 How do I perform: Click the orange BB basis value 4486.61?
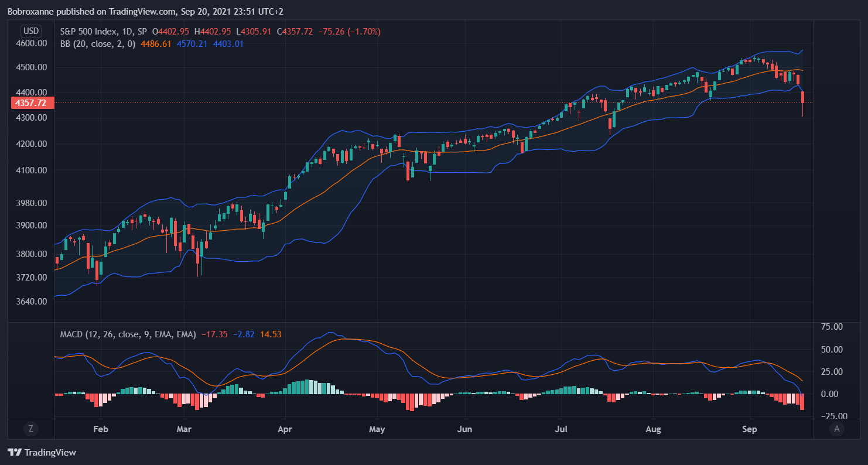pyautogui.click(x=155, y=44)
